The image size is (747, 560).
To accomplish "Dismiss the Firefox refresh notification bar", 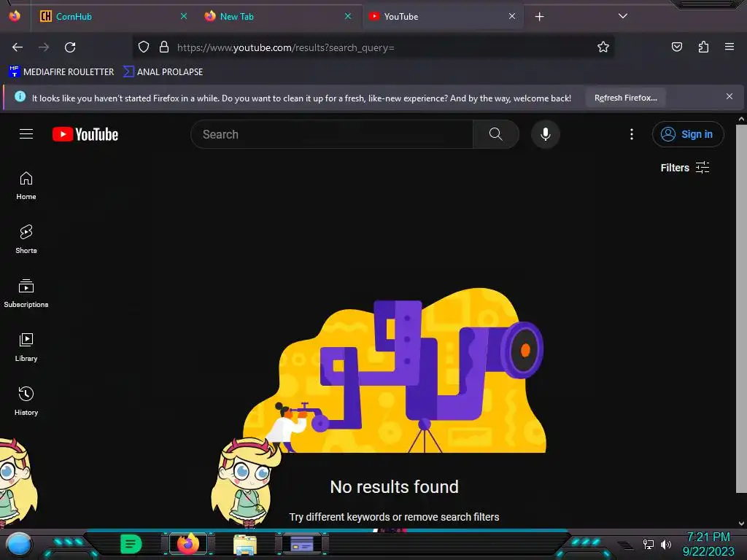I will [729, 97].
